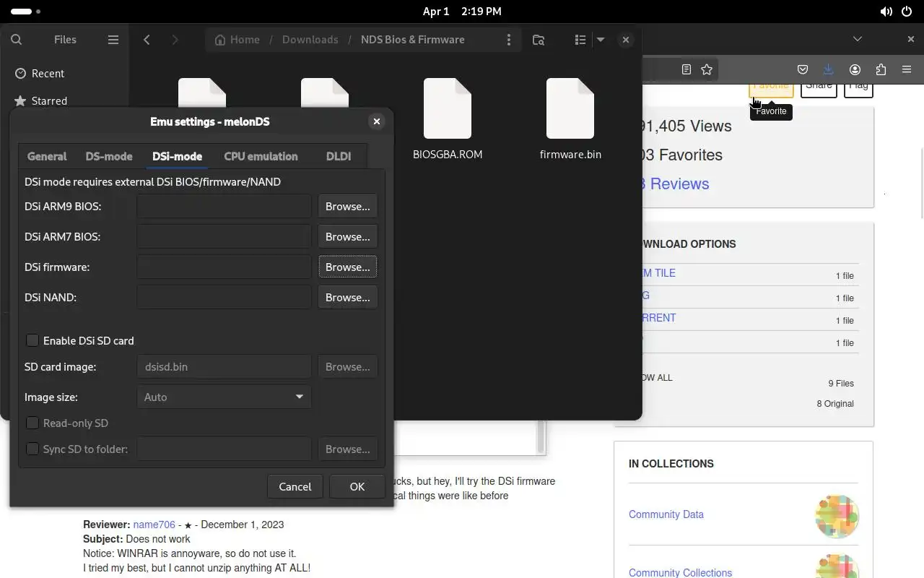
Task: Open the browser extensions puzzle icon
Action: pyautogui.click(x=881, y=69)
